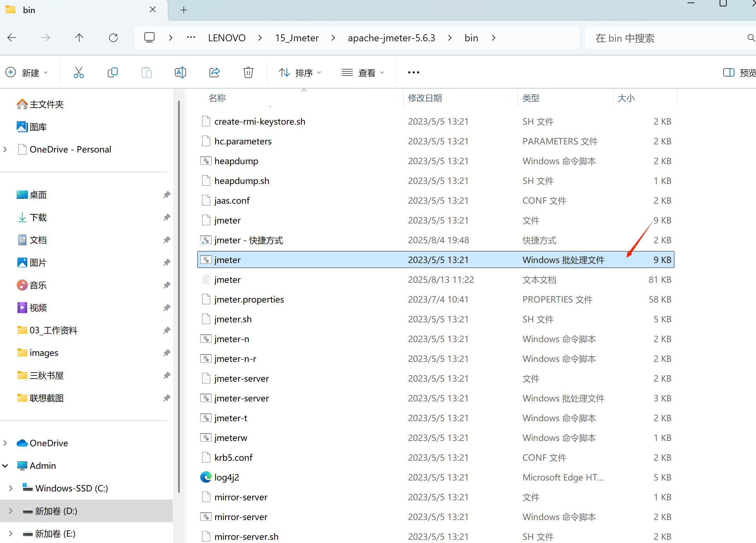756x543 pixels.
Task: Click the This PC monitor icon in address bar
Action: pos(149,37)
